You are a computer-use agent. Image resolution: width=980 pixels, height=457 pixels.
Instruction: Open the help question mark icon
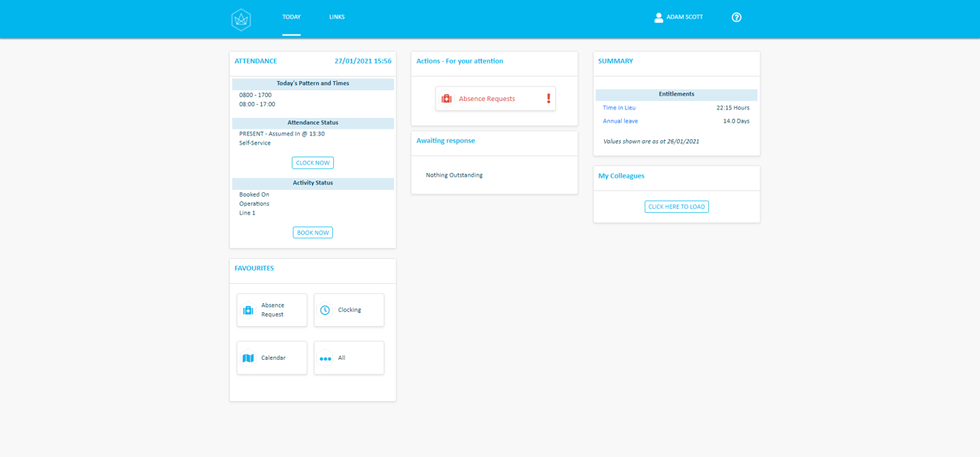[736, 17]
